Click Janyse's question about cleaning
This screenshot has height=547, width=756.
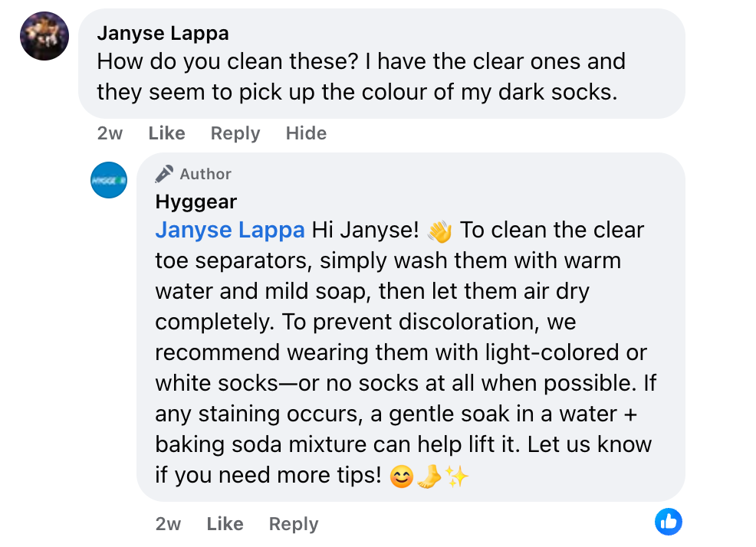pos(360,77)
